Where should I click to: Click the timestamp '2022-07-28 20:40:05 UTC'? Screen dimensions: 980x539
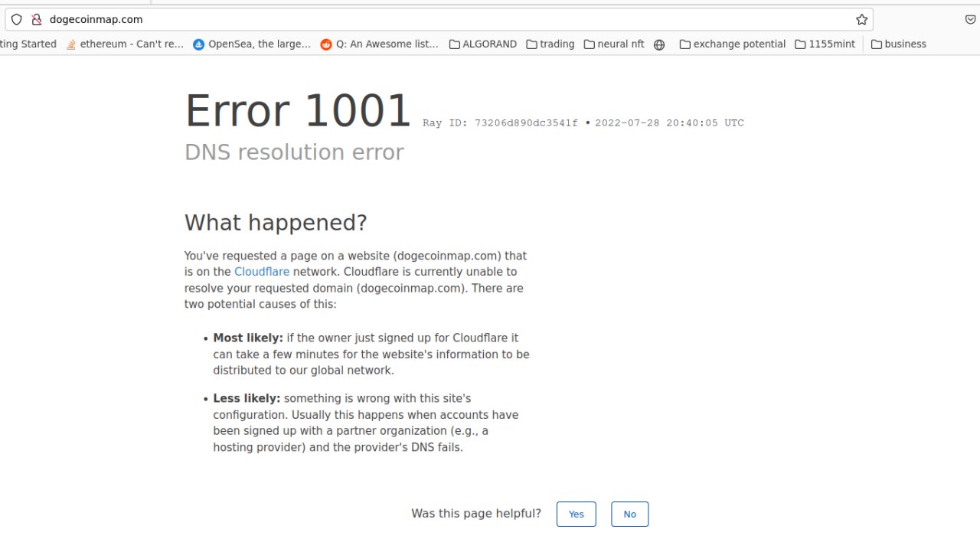pos(669,123)
